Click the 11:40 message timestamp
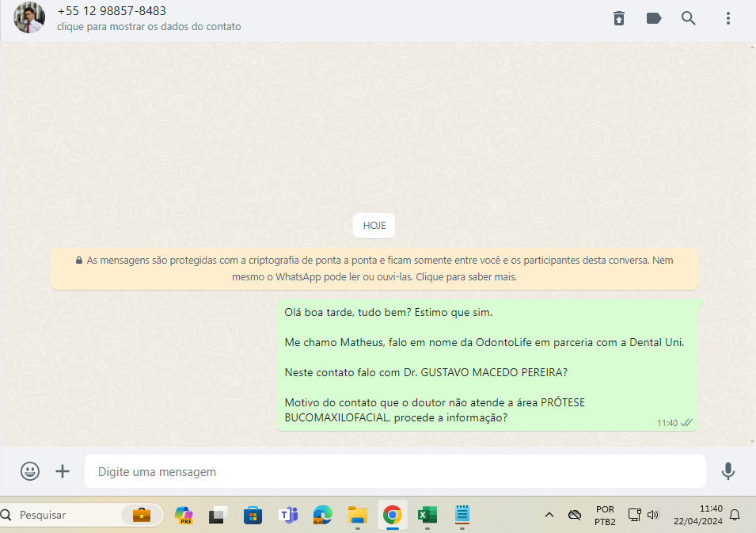The image size is (756, 533). [667, 423]
